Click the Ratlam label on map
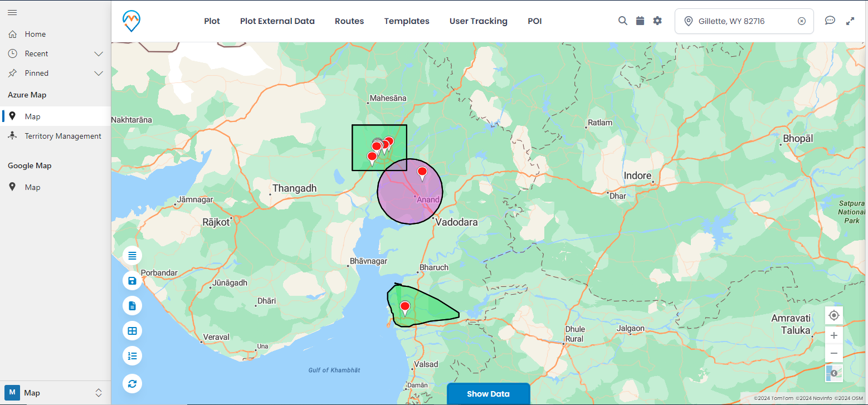 pyautogui.click(x=600, y=123)
